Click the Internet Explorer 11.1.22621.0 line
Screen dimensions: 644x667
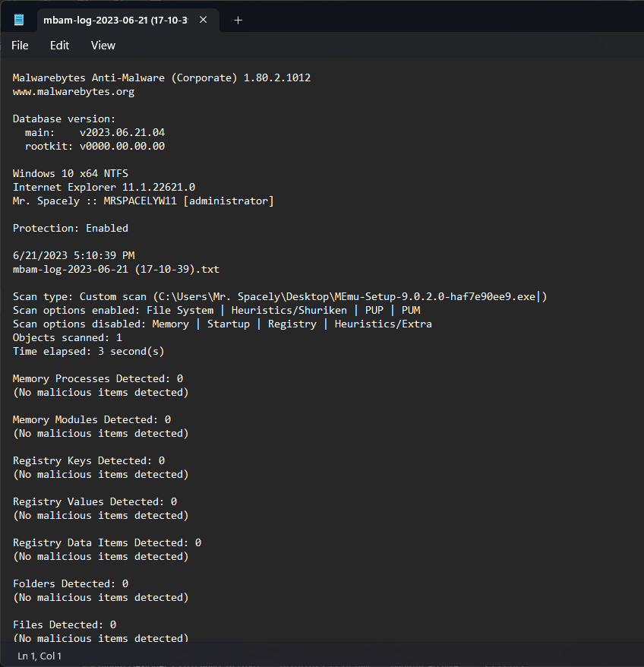coord(104,187)
